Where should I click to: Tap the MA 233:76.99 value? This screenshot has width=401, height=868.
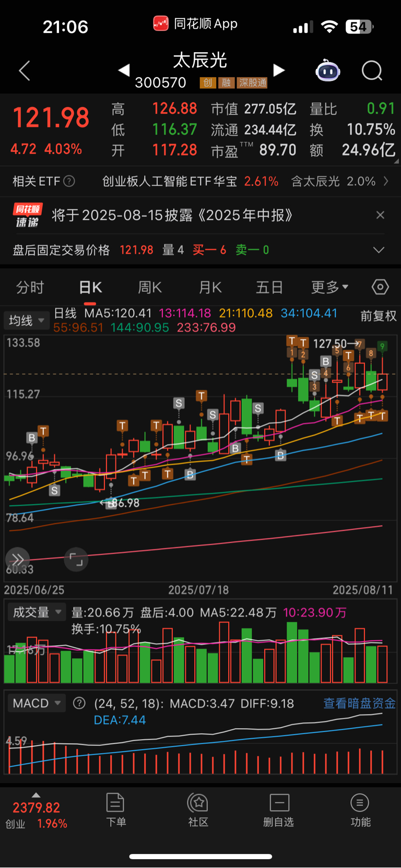(x=206, y=327)
